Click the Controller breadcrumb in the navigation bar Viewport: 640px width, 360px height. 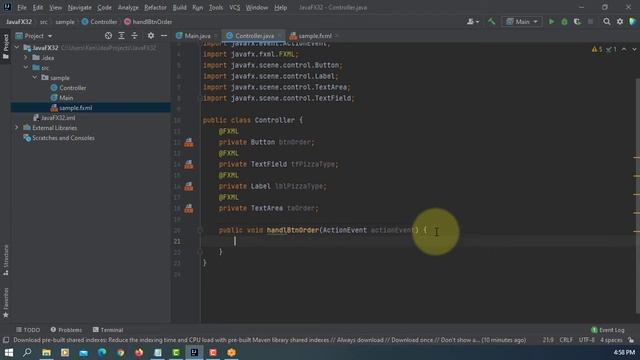[99, 22]
